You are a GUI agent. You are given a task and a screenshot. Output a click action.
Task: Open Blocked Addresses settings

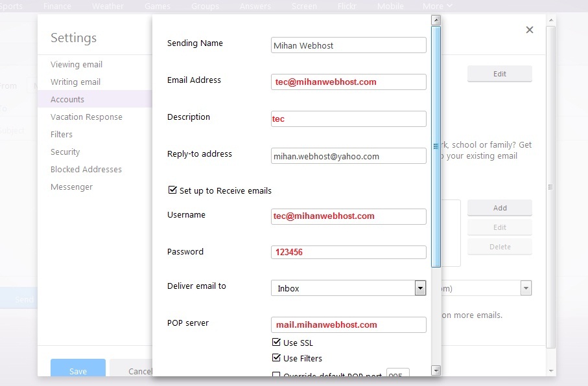(x=86, y=169)
